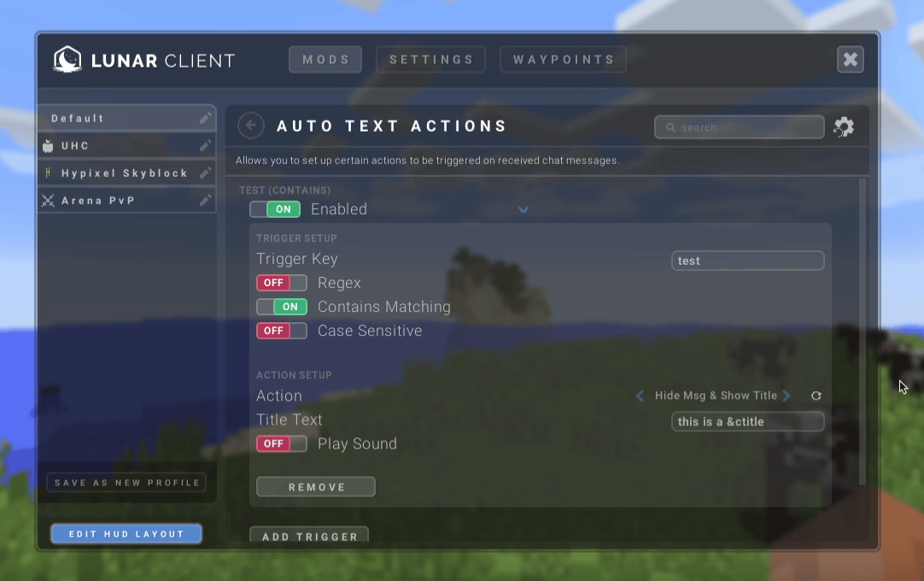Click the Arena PvP edit pencil
924x581 pixels.
pyautogui.click(x=205, y=201)
